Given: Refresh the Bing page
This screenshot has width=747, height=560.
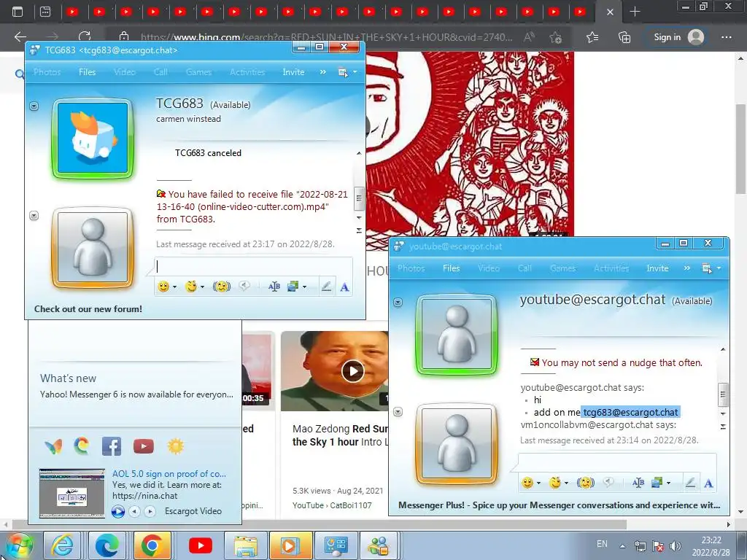Looking at the screenshot, I should [85, 37].
